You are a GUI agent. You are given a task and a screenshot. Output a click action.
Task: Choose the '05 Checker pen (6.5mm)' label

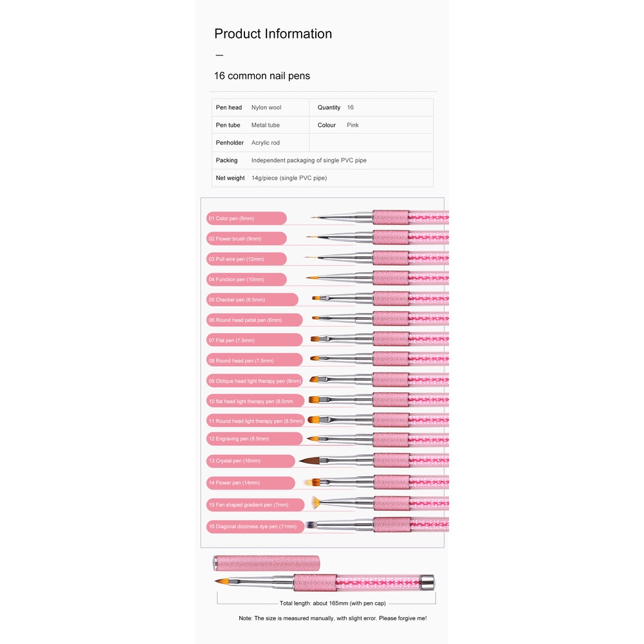click(236, 300)
